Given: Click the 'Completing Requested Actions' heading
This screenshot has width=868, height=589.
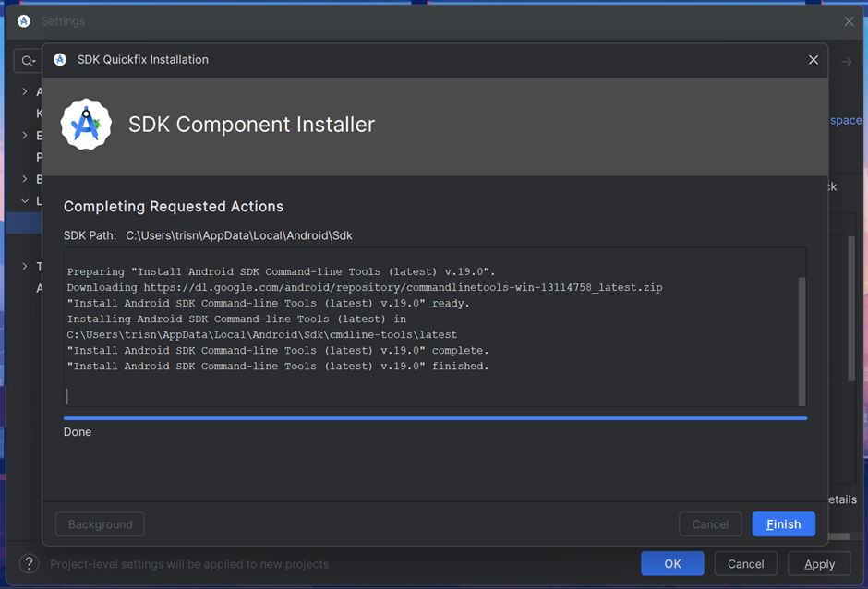Looking at the screenshot, I should [174, 206].
